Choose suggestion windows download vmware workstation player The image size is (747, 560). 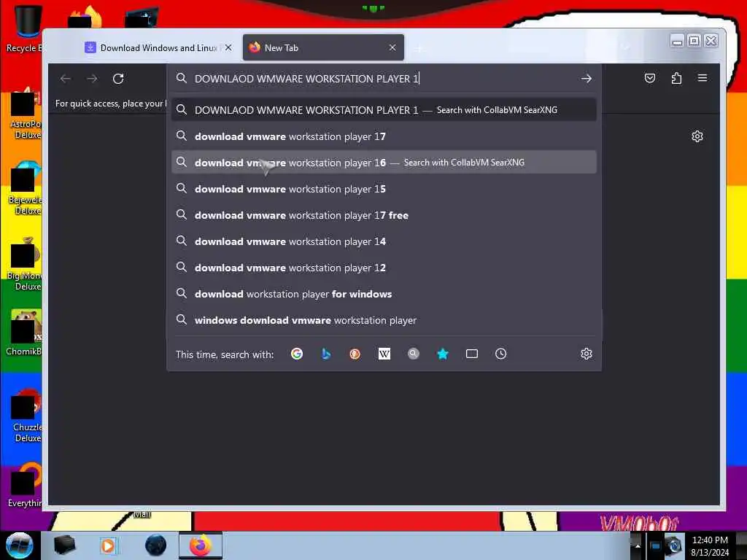(384, 320)
